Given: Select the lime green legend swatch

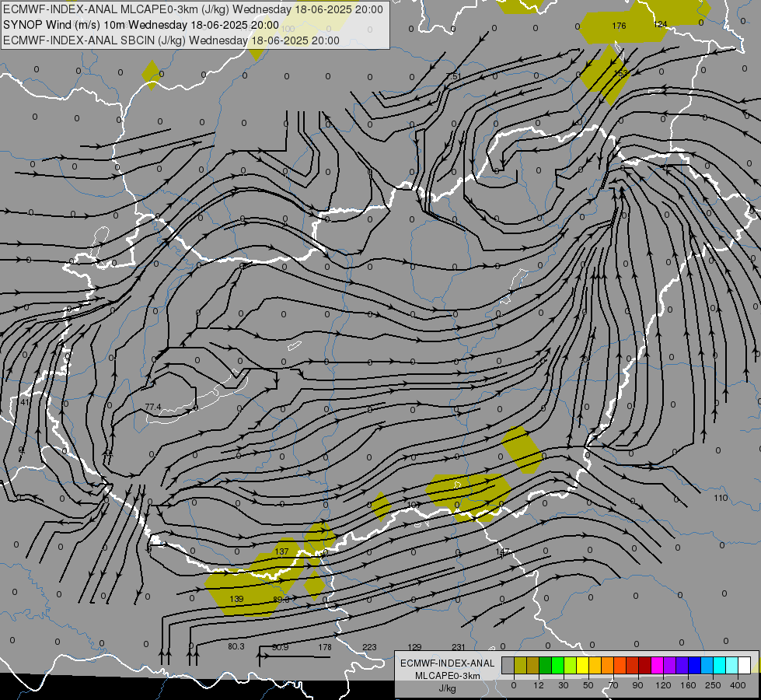Looking at the screenshot, I should [x=571, y=665].
